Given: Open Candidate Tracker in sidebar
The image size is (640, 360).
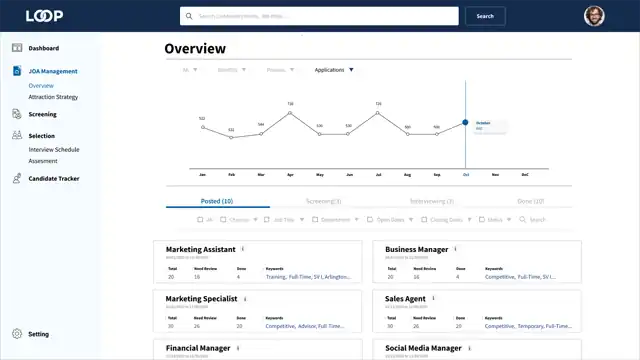Looking at the screenshot, I should pos(54,179).
